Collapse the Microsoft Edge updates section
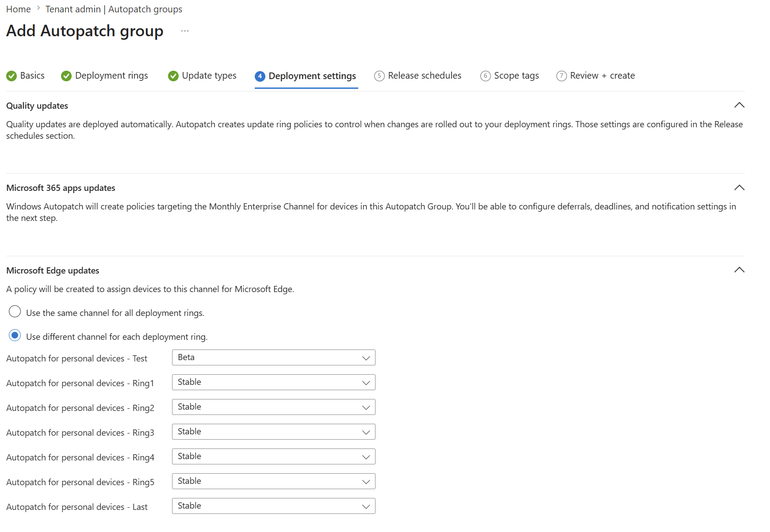Viewport: 770px width, 532px height. click(x=739, y=270)
